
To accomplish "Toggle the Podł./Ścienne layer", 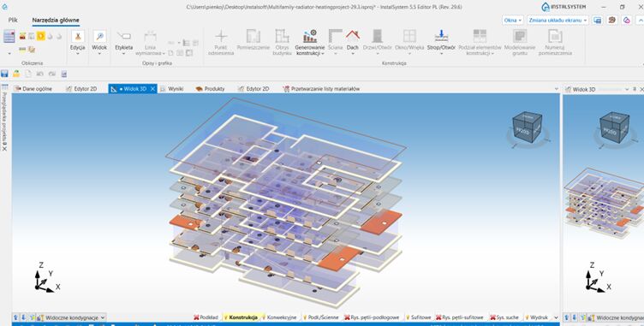I will (x=321, y=317).
